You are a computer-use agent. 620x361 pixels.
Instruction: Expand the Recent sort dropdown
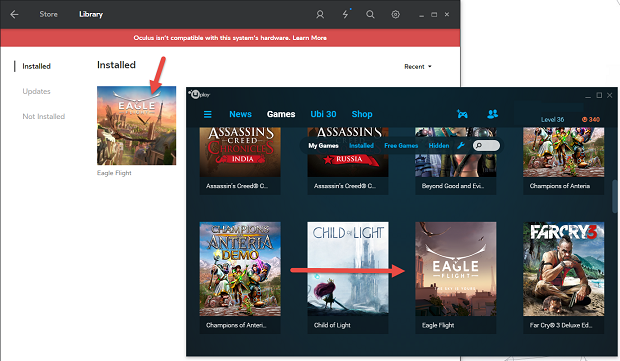[x=418, y=66]
